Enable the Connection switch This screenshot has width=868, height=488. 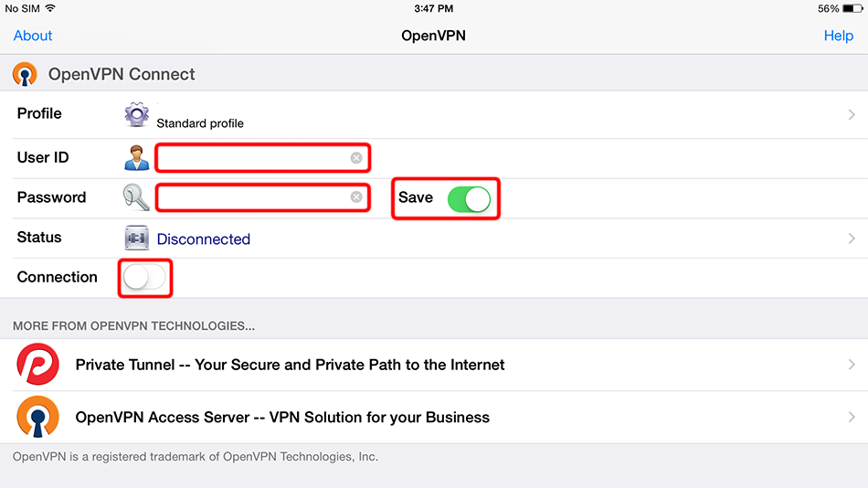click(145, 278)
